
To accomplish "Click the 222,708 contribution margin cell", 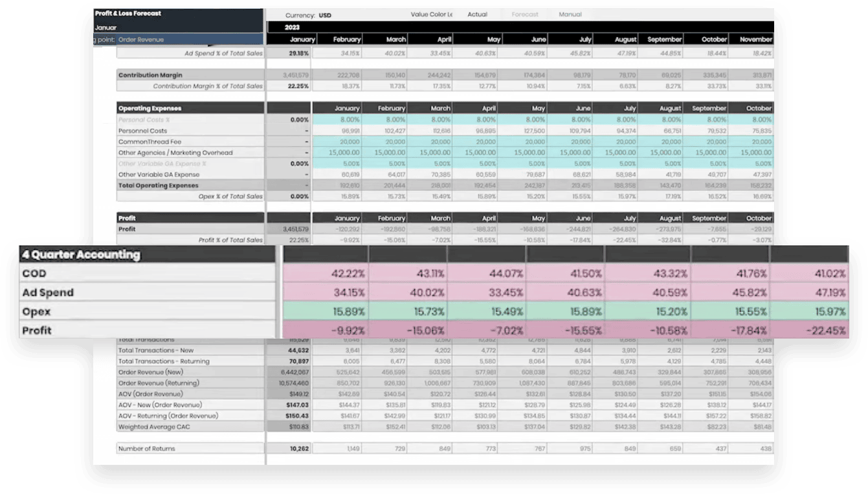I will tap(337, 75).
